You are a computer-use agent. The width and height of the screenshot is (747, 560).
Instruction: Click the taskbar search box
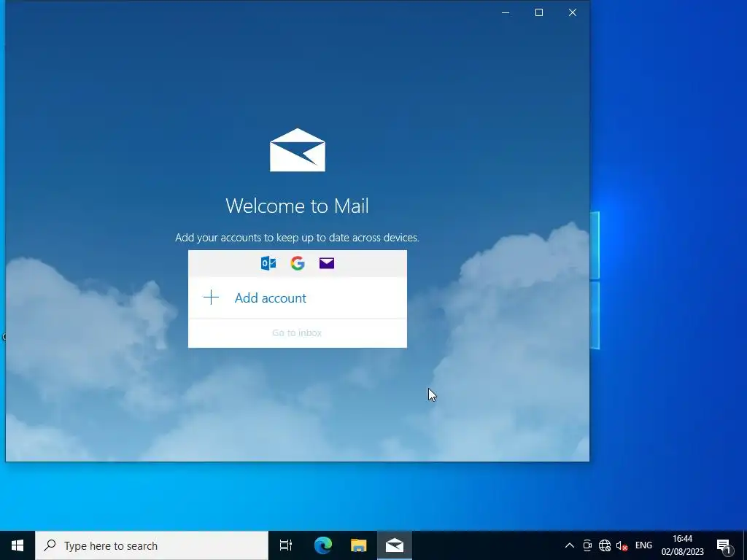click(152, 545)
